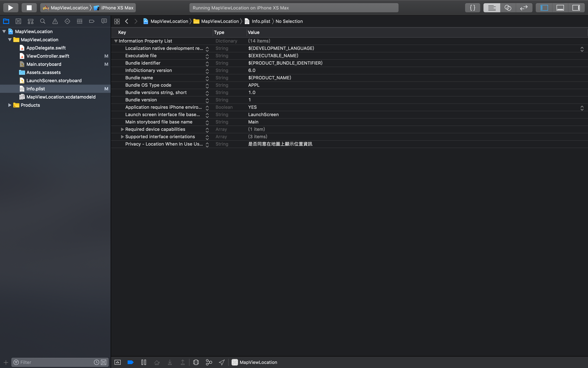Click the Key column header
The height and width of the screenshot is (368, 588).
click(122, 32)
